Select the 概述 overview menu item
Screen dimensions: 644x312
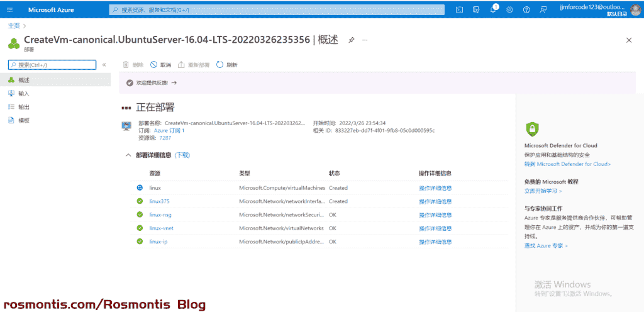pos(55,80)
